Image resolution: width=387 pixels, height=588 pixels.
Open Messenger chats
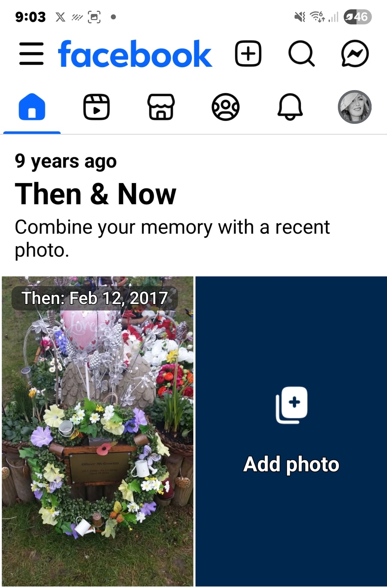coord(355,54)
